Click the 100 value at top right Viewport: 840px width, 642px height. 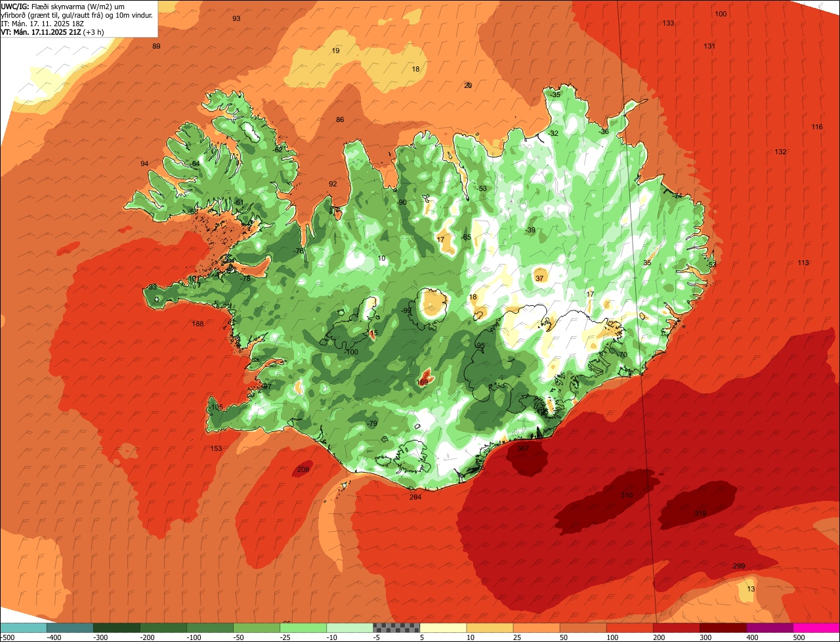pyautogui.click(x=721, y=14)
